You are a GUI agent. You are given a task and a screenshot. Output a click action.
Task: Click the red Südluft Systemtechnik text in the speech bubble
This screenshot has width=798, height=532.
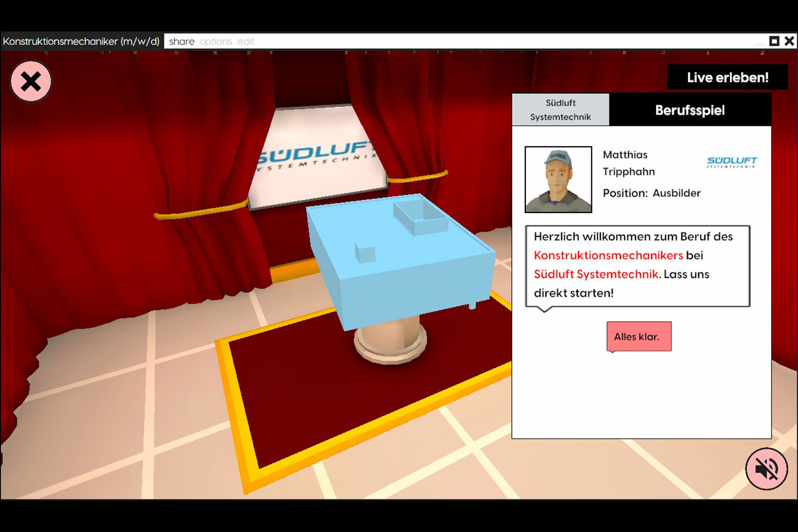click(x=596, y=274)
